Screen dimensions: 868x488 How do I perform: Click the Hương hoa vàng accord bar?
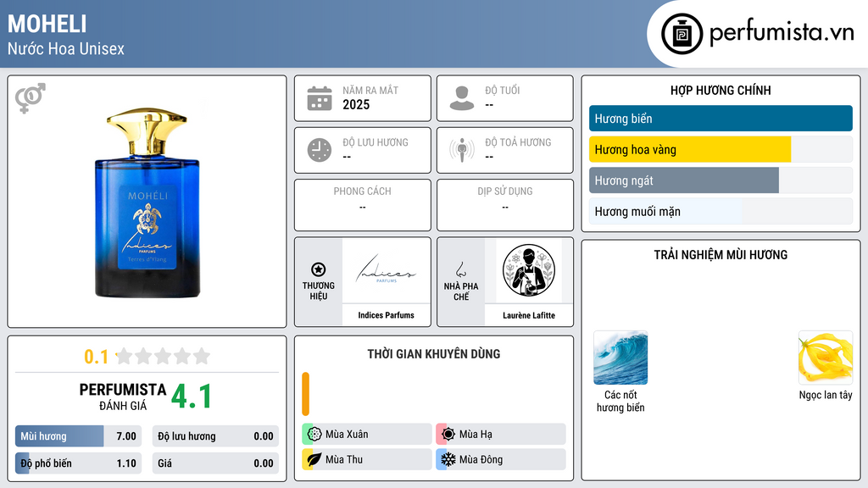coord(721,149)
